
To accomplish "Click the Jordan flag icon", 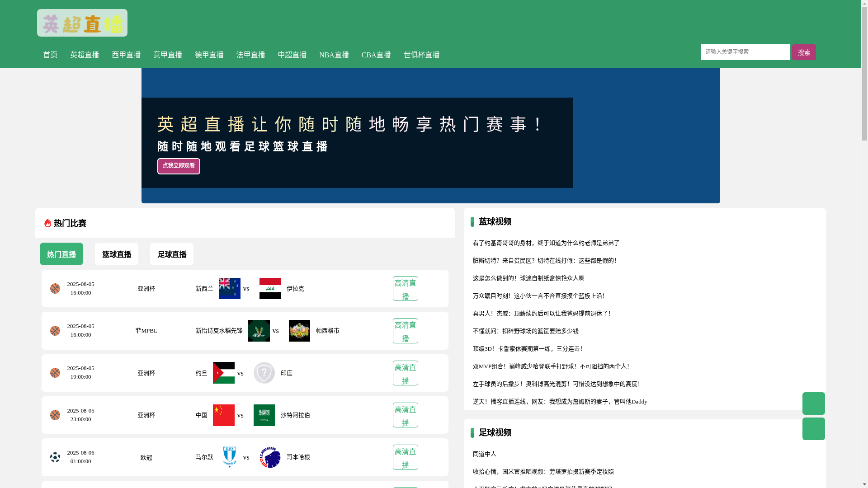I will [x=224, y=373].
